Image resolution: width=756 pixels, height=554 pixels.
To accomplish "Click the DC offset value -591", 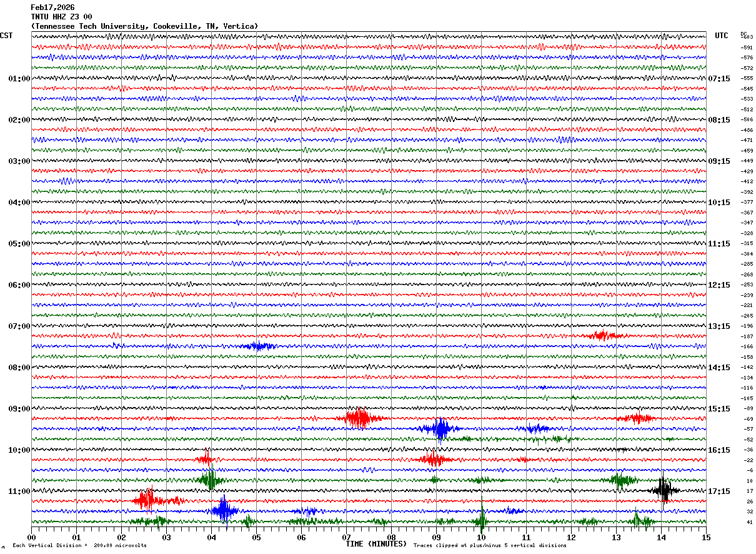I will tap(747, 48).
